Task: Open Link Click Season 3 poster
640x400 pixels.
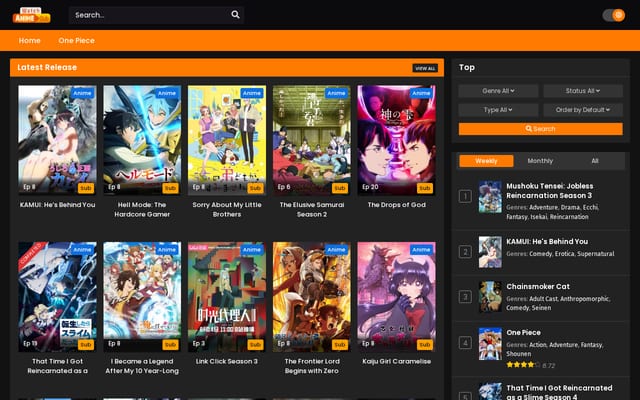Action: pos(227,297)
